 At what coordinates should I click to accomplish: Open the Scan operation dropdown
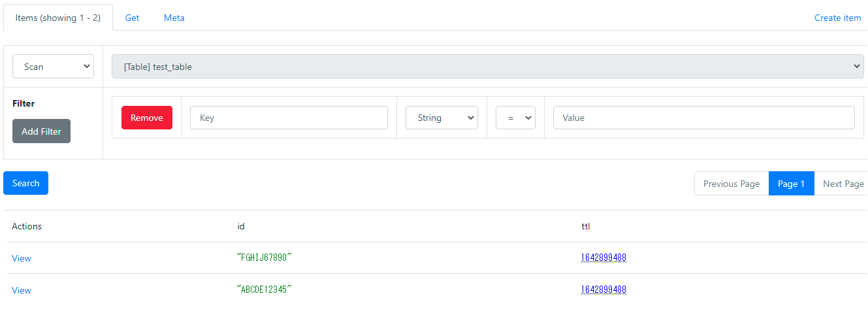click(53, 67)
